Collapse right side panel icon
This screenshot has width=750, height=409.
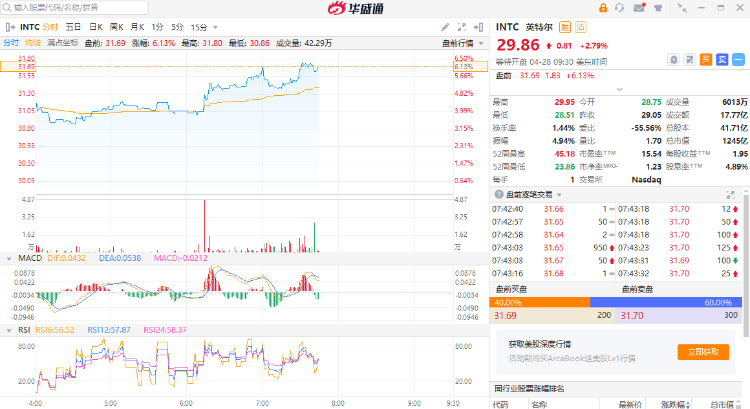click(x=478, y=27)
